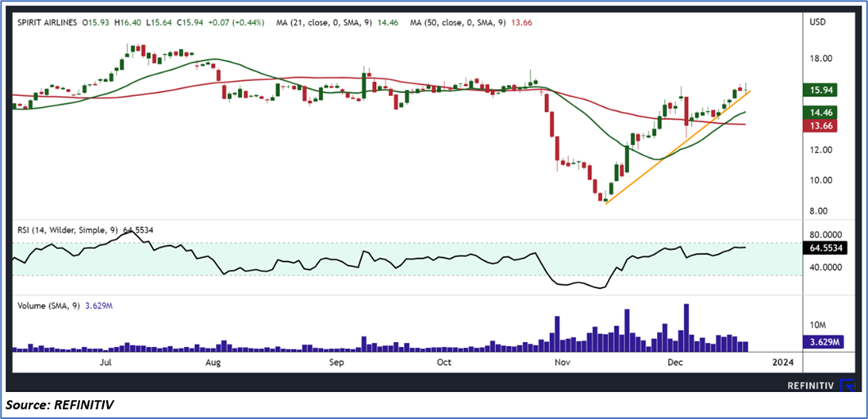Click the orange trendline on the chart

coord(678,148)
